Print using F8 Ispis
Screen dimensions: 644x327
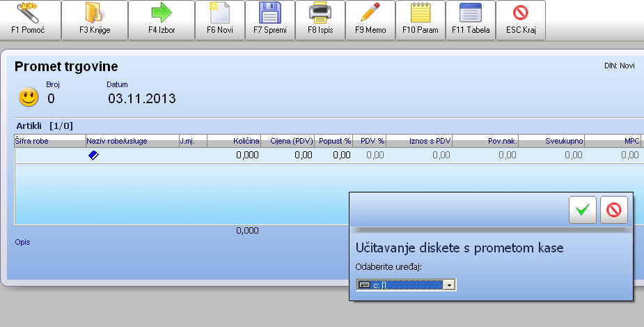click(320, 20)
